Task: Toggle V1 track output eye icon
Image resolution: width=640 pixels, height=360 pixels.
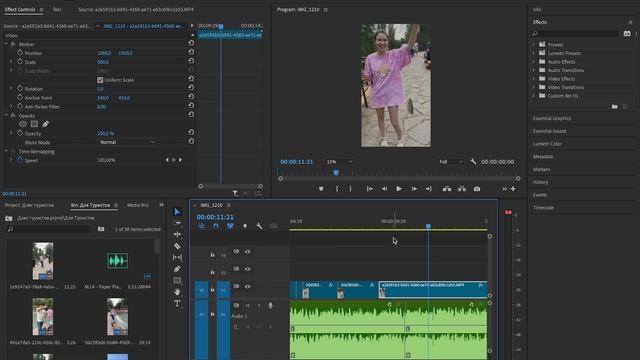Action: pyautogui.click(x=248, y=287)
